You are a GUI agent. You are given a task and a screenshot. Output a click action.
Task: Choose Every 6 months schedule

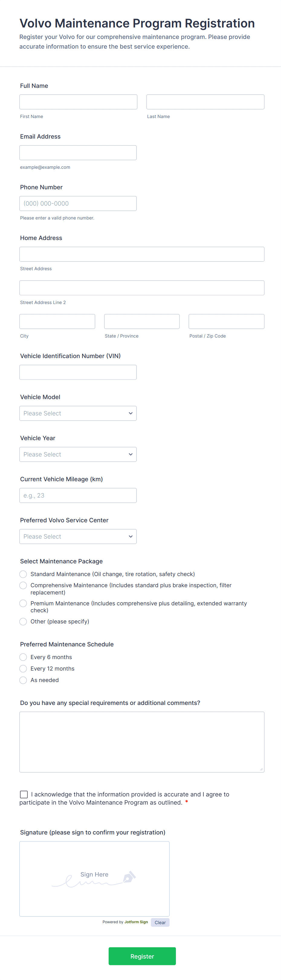[x=23, y=657]
